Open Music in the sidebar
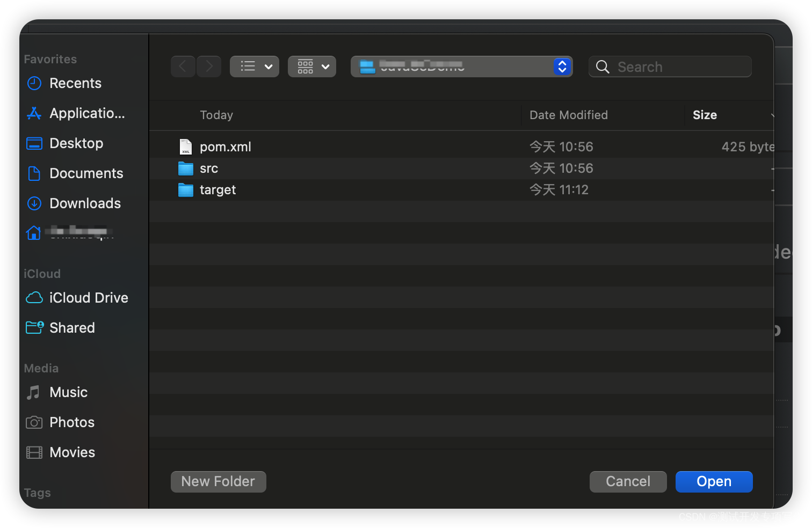 click(68, 392)
